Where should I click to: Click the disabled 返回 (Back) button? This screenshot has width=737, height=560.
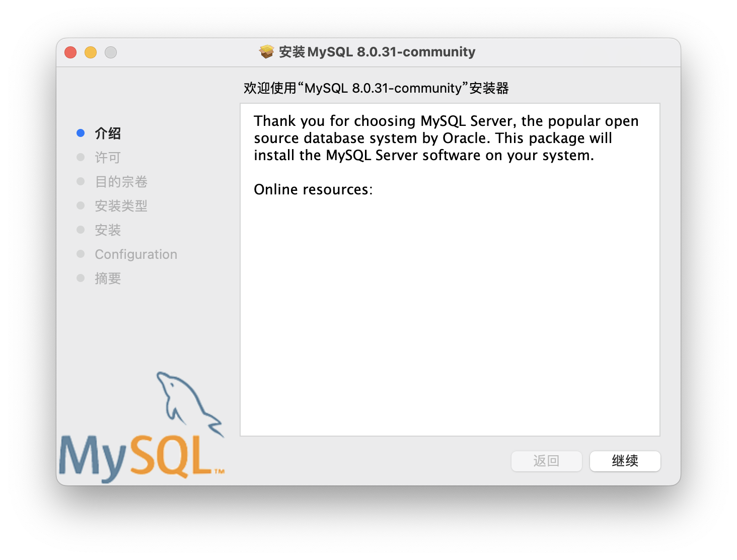(x=547, y=461)
